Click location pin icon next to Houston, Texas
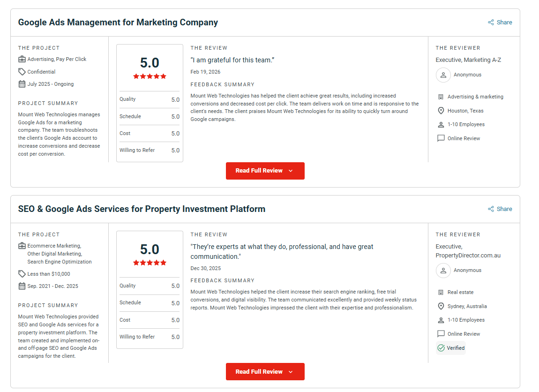 click(x=441, y=111)
